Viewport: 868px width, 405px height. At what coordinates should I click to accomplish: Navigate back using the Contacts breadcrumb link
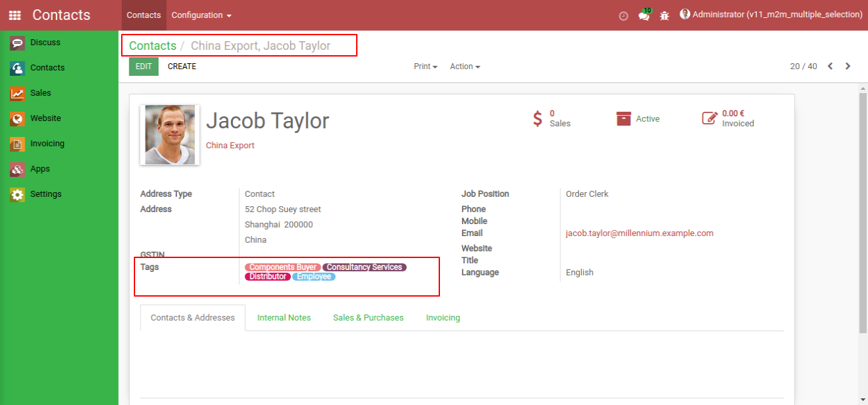coord(152,45)
